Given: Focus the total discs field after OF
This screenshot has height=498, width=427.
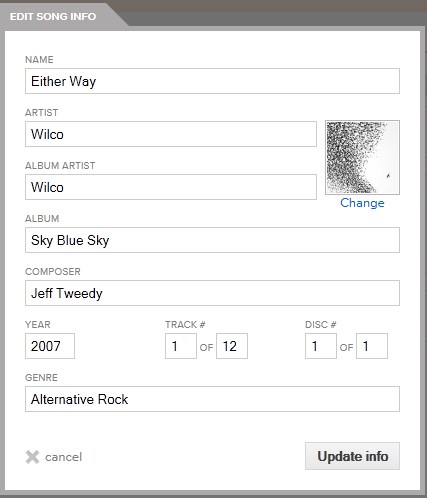Looking at the screenshot, I should [372, 346].
